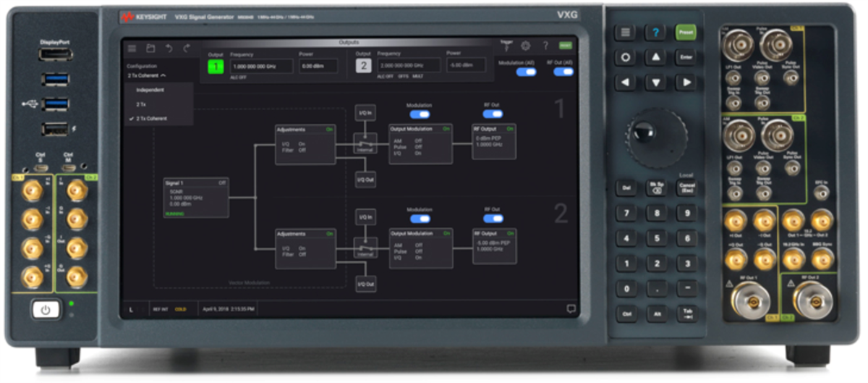Image resolution: width=868 pixels, height=383 pixels.
Task: Click the redo arrow icon
Action: coord(187,49)
